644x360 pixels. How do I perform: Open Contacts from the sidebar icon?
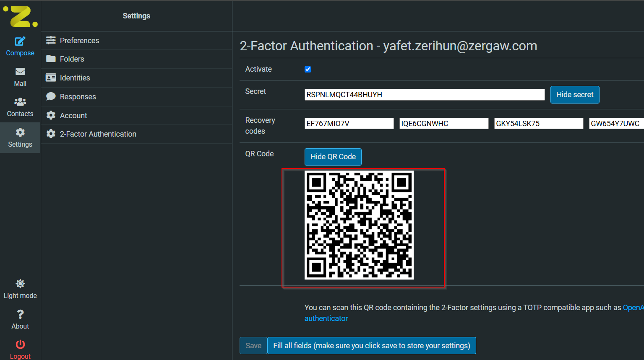click(x=20, y=102)
